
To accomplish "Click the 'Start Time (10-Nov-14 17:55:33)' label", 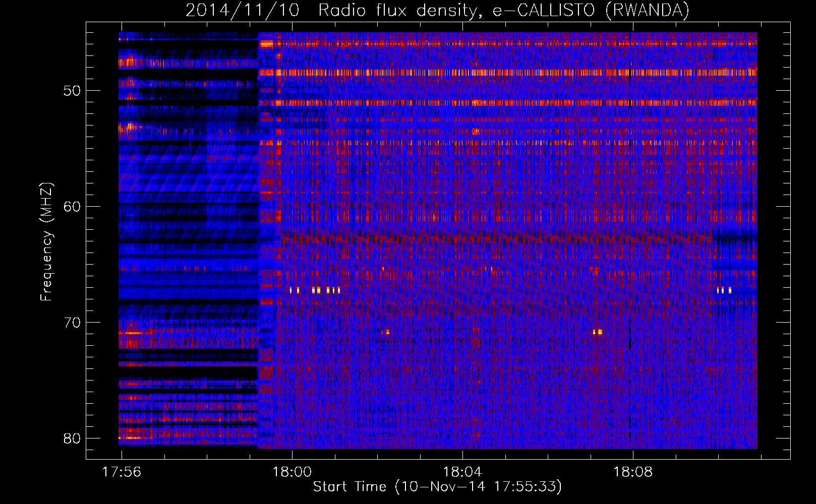I will [x=437, y=487].
